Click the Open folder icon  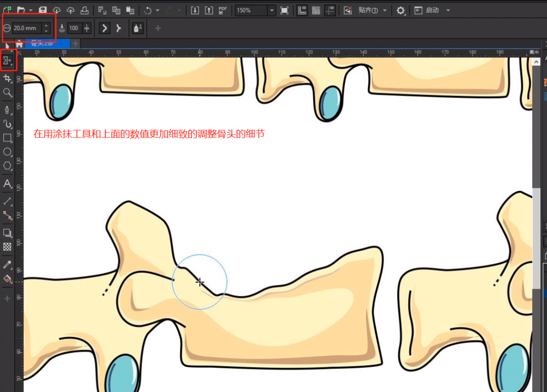[21, 10]
